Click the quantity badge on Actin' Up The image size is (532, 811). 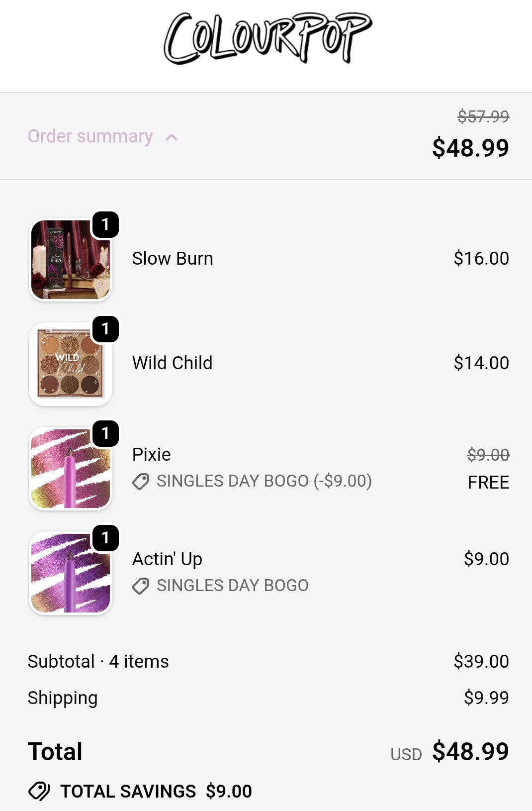pyautogui.click(x=105, y=538)
